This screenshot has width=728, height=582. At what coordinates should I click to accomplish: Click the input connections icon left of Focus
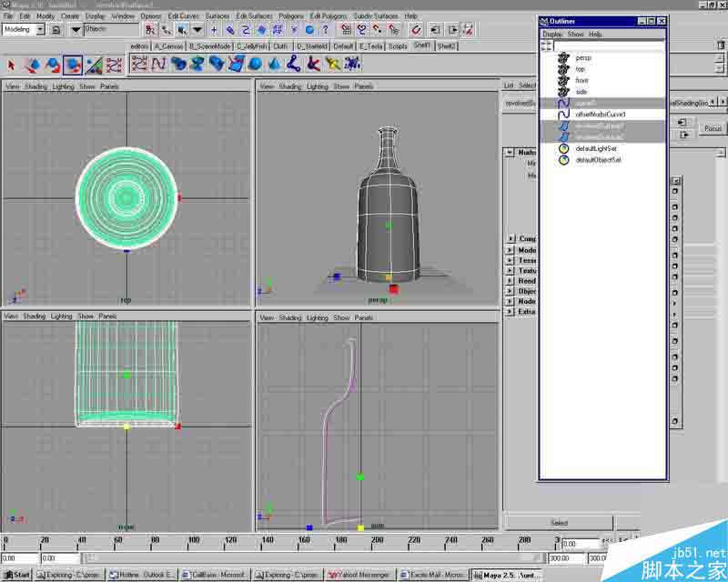click(x=682, y=122)
